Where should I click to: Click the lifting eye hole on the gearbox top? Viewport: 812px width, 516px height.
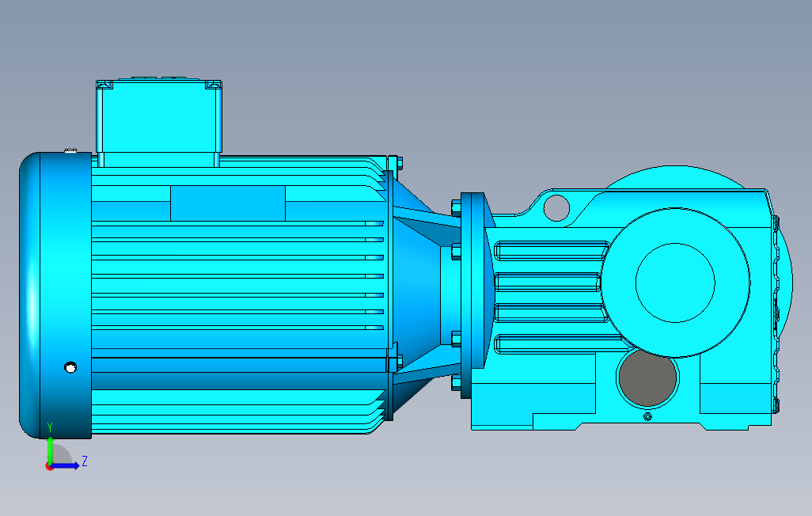click(556, 208)
